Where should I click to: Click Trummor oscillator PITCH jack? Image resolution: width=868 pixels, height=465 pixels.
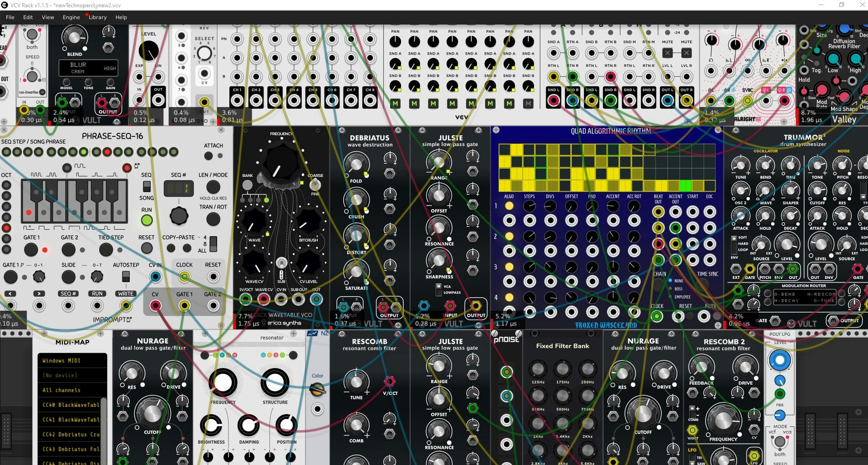point(765,268)
